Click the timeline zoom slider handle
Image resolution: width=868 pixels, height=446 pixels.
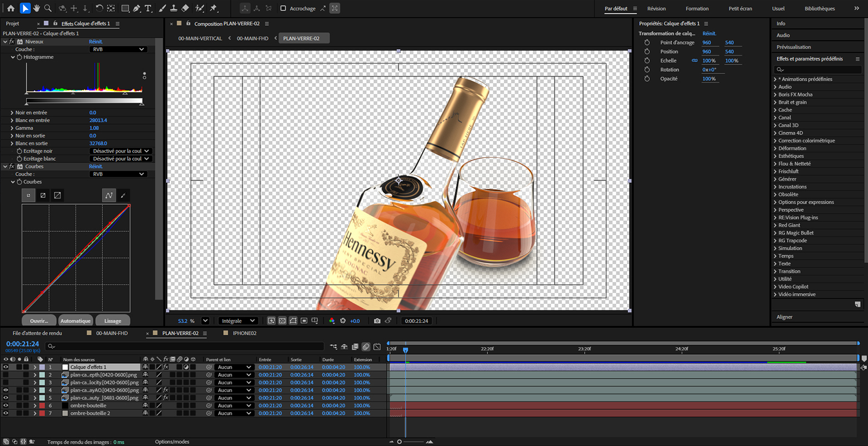click(399, 442)
